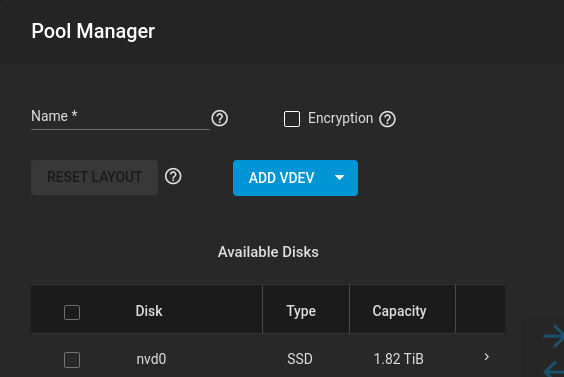The width and height of the screenshot is (564, 377).
Task: Click the nvd0 disk name cell
Action: point(151,359)
